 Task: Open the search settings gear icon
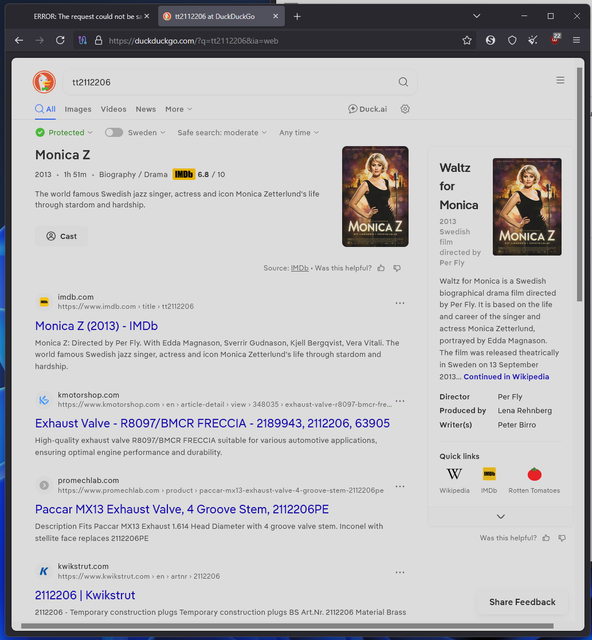(x=405, y=109)
